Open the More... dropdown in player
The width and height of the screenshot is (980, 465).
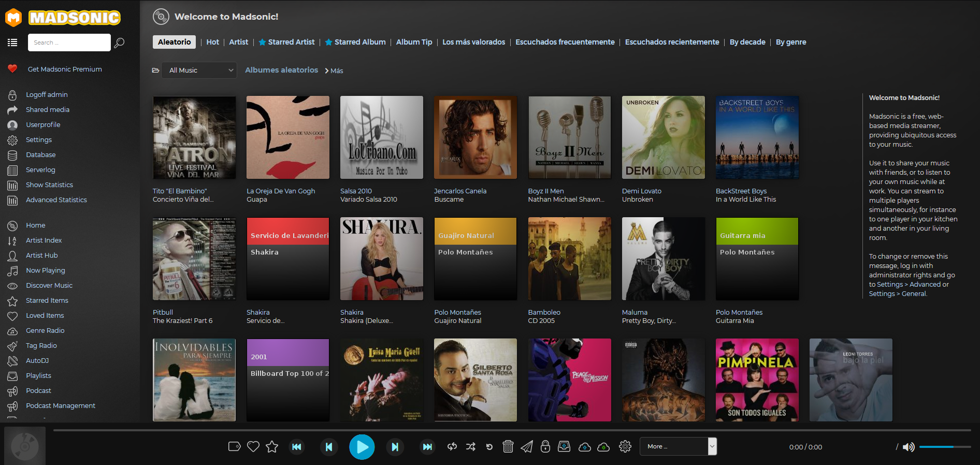point(678,446)
